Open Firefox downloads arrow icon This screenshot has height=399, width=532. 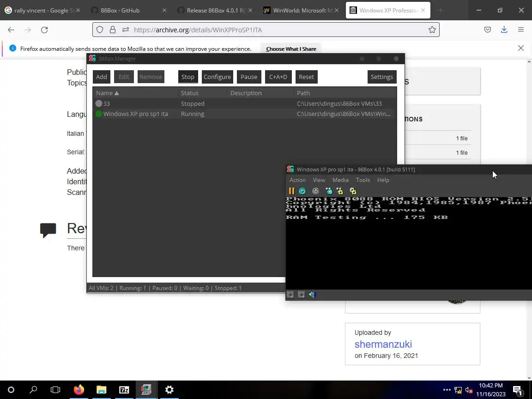pos(504,30)
